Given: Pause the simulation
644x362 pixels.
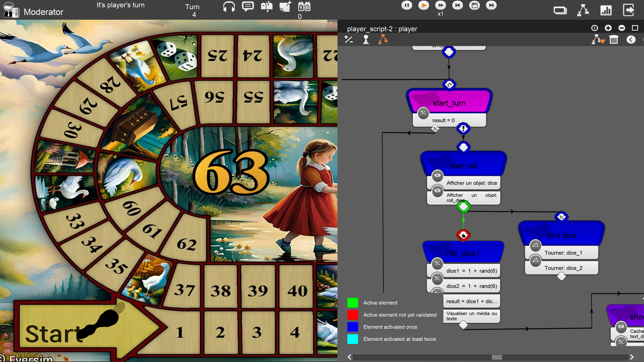Looking at the screenshot, I should coord(407,5).
